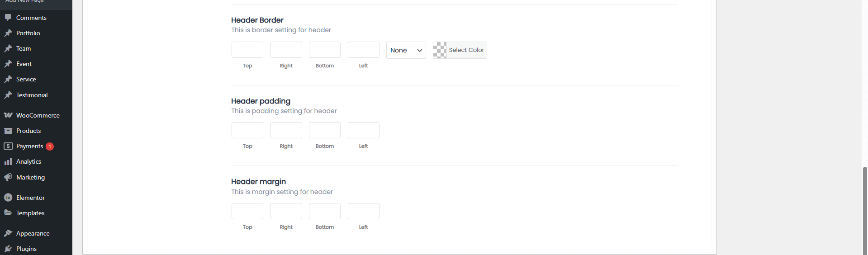Viewport: 868px width, 255px height.
Task: Click the Marketing megaphone icon
Action: (x=8, y=177)
